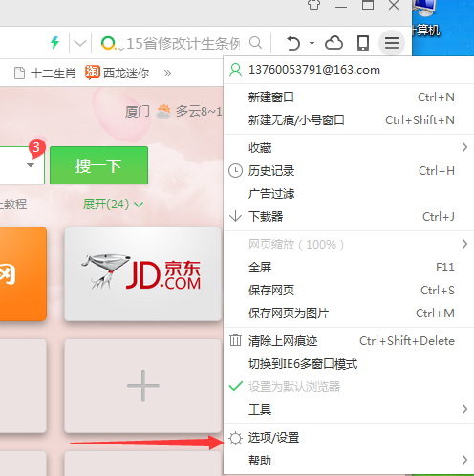Open the hamburger main menu button

[392, 43]
